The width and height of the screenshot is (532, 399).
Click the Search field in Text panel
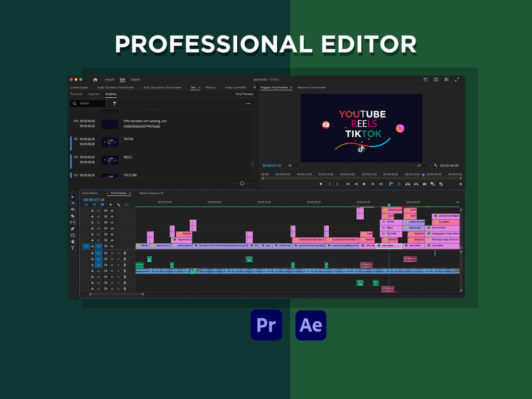point(88,104)
